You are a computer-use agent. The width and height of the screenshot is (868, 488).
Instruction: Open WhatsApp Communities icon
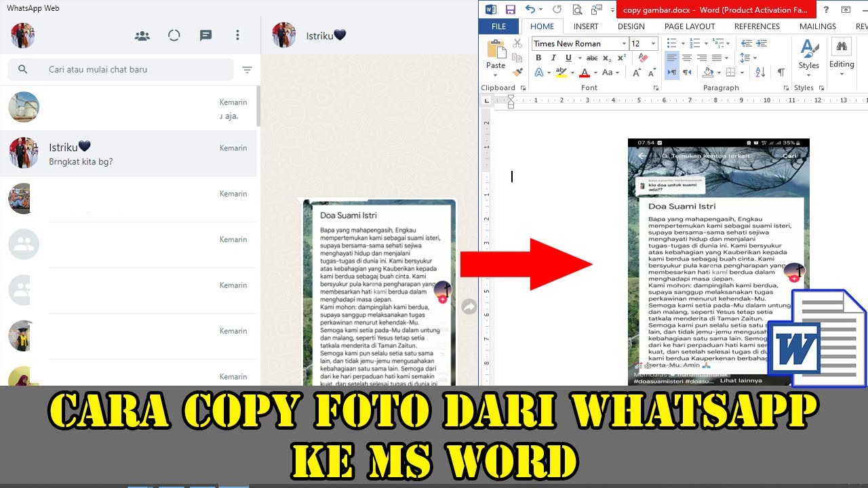click(x=142, y=36)
